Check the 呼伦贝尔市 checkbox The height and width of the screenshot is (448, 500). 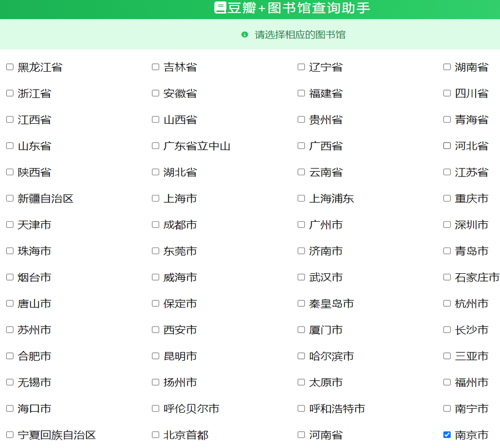click(155, 408)
